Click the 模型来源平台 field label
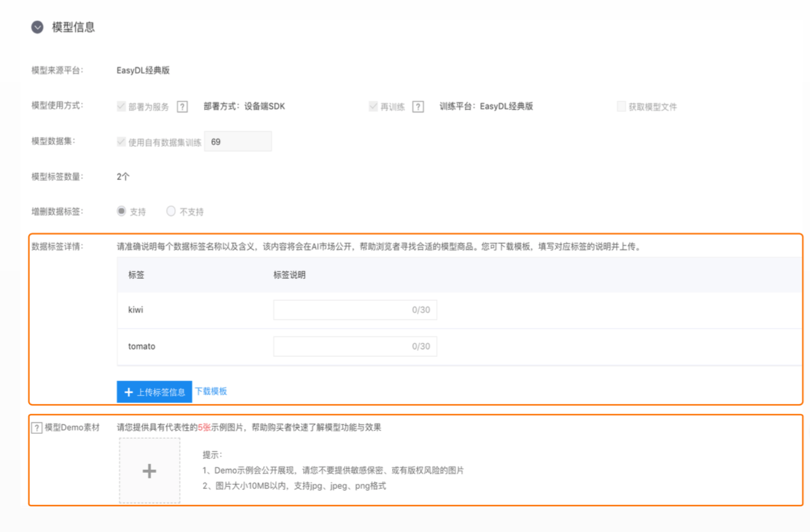Viewport: 810px width, 532px height. [x=58, y=71]
